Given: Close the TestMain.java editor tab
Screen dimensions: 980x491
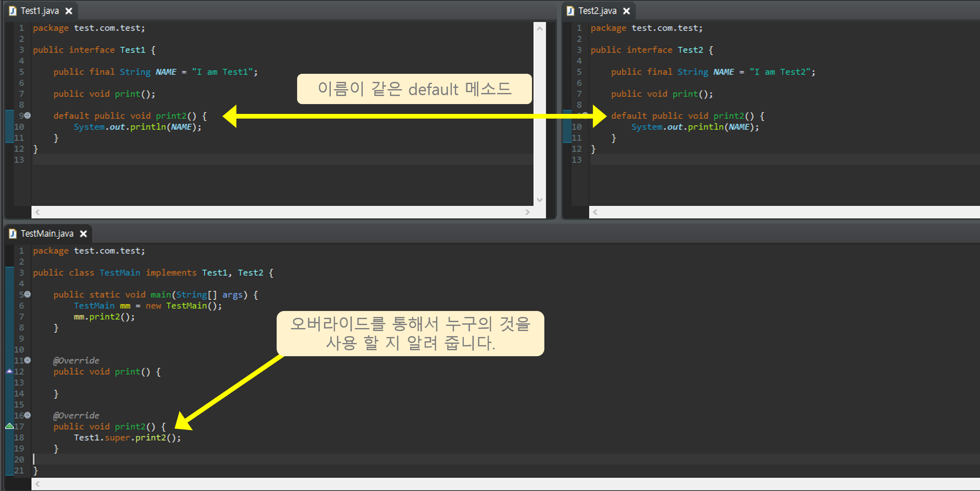Looking at the screenshot, I should (x=84, y=234).
